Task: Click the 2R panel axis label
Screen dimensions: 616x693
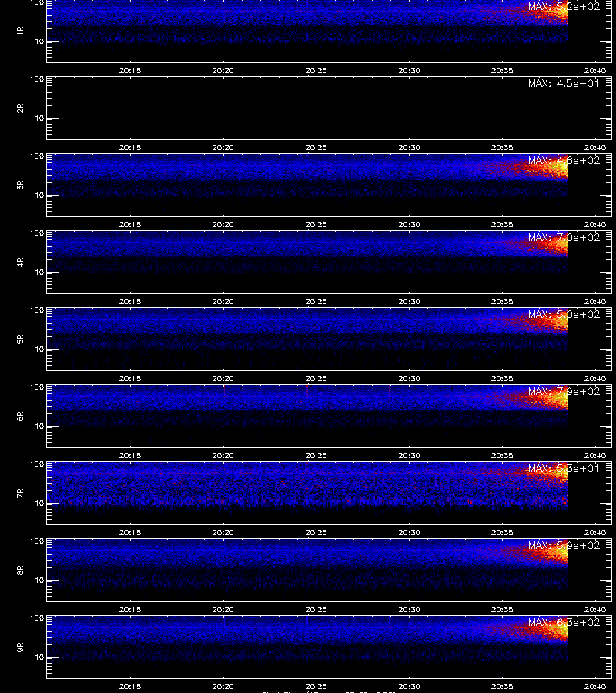Action: (20, 109)
